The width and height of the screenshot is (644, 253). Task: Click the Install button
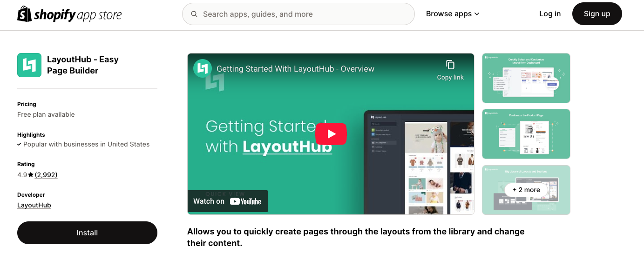click(87, 233)
